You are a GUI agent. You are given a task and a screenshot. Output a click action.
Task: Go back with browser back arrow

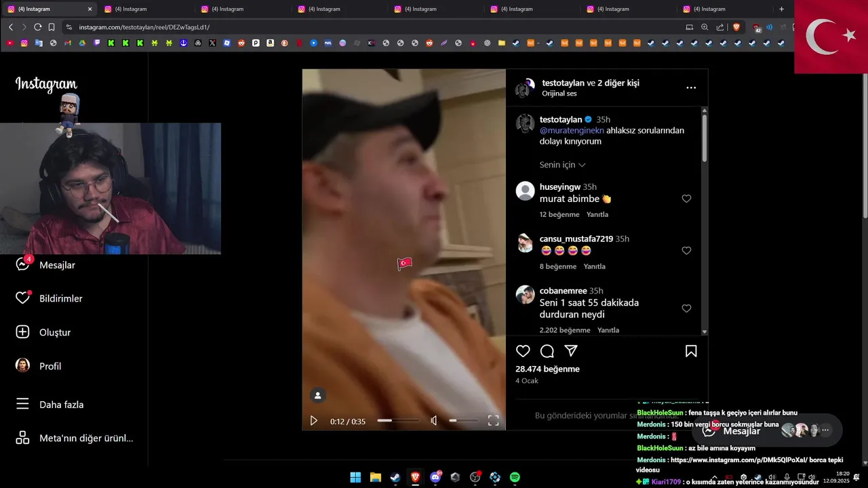(x=10, y=27)
